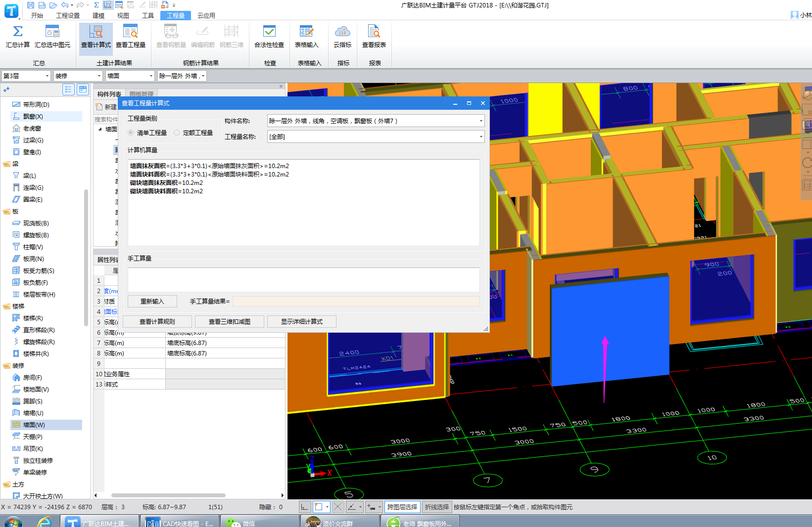Select 柱帽(V) in sidebar

coord(33,247)
